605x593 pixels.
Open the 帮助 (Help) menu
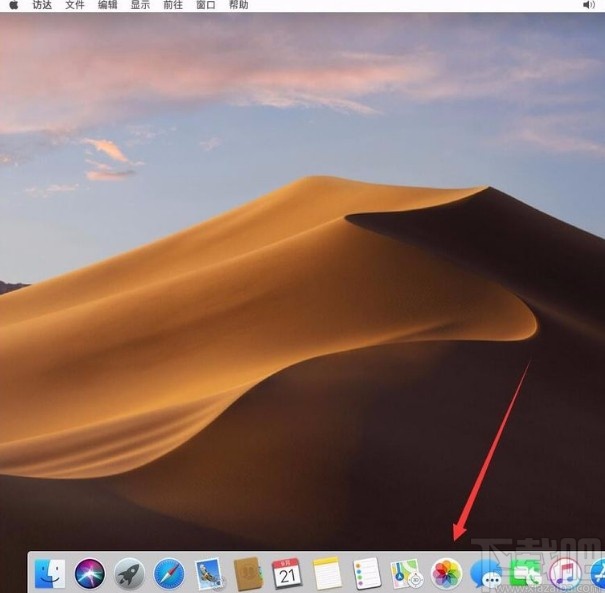(x=238, y=5)
